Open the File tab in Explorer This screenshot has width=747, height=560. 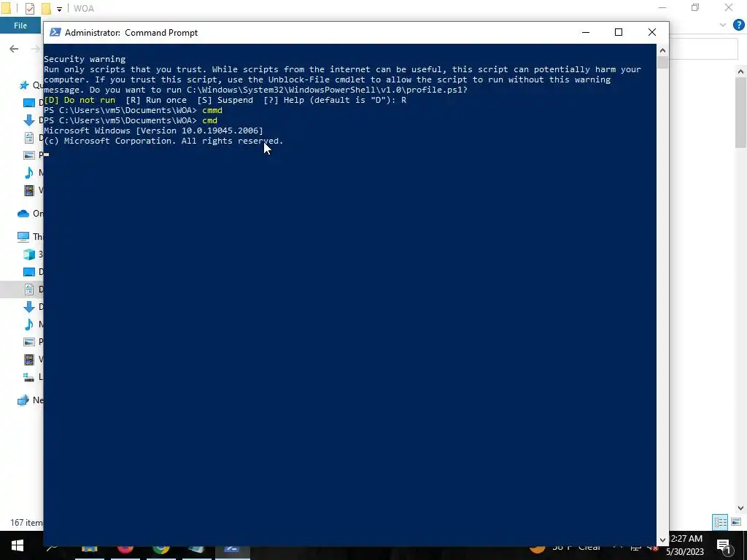click(x=20, y=26)
